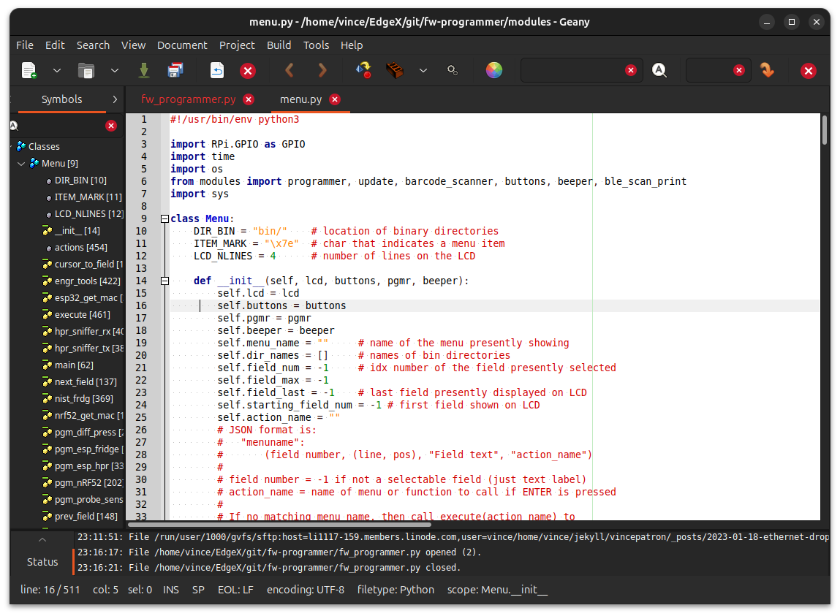Open the Build menu
The width and height of the screenshot is (840, 616).
[279, 45]
